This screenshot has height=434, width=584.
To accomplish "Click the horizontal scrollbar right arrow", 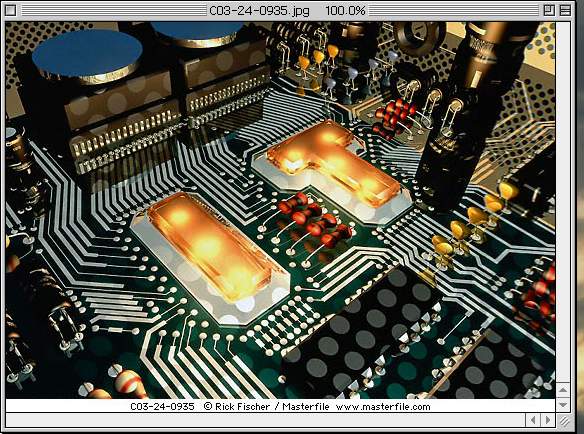I will coord(548,420).
